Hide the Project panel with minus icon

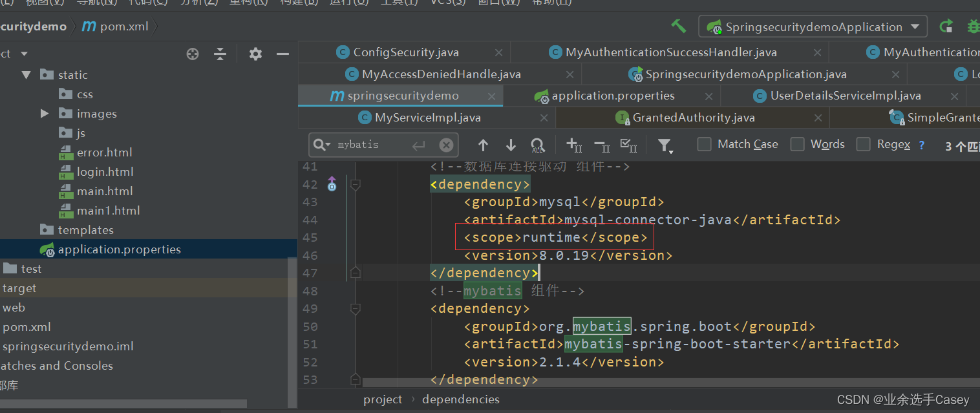pyautogui.click(x=282, y=54)
